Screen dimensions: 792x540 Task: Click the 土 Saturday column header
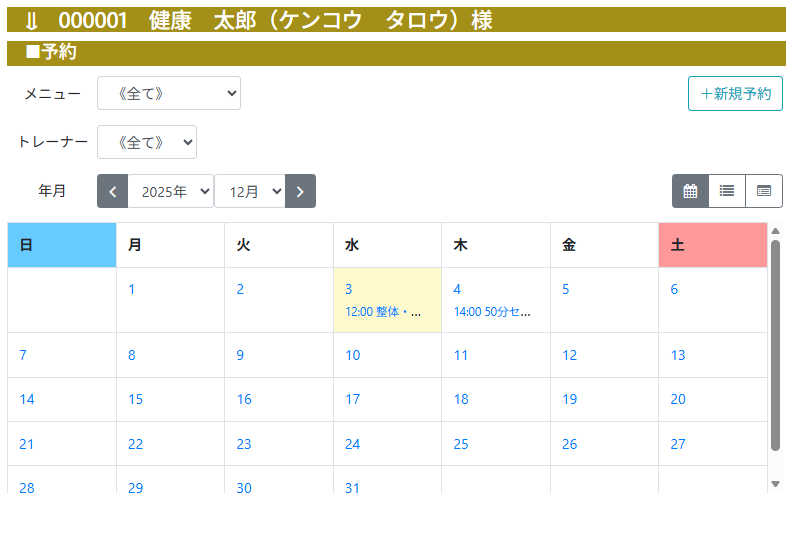pyautogui.click(x=712, y=245)
